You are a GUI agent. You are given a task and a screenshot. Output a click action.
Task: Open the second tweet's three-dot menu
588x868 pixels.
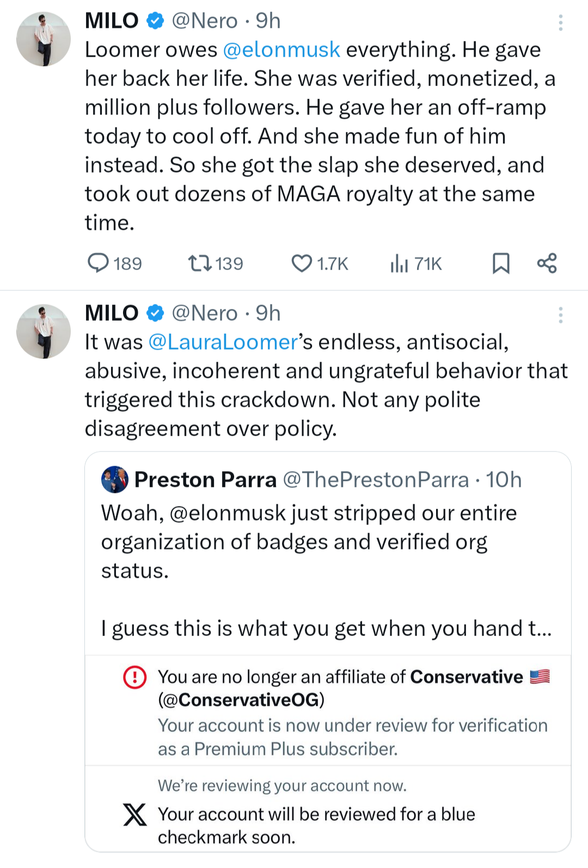pos(560,315)
